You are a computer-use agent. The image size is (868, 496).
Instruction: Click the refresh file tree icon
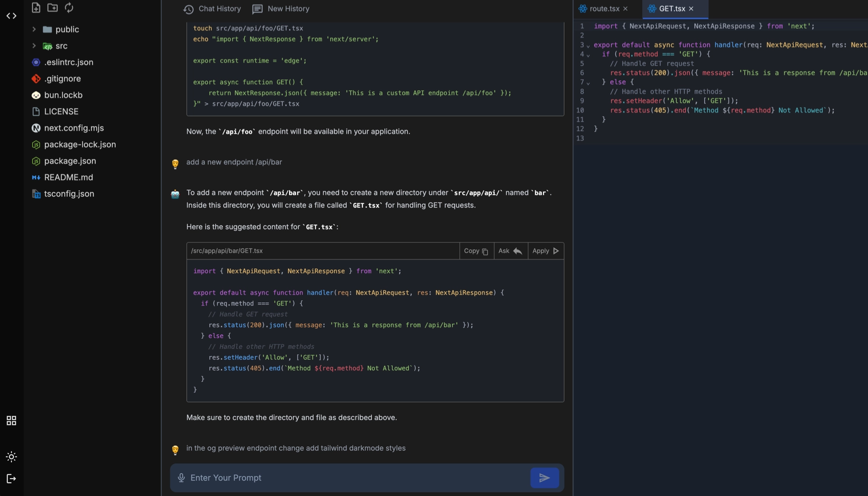point(69,8)
